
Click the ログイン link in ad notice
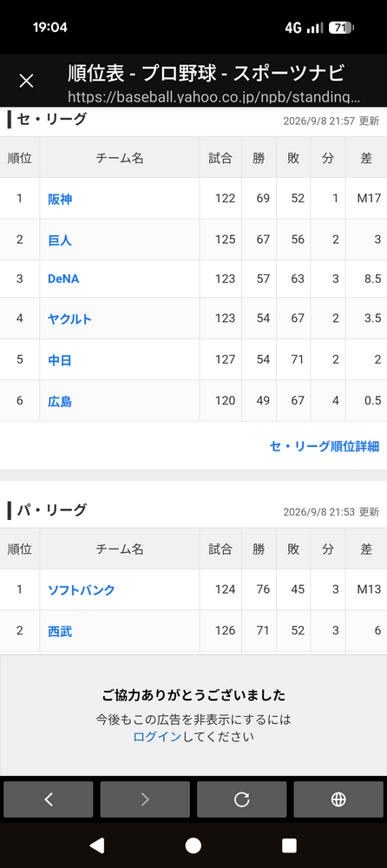click(157, 737)
